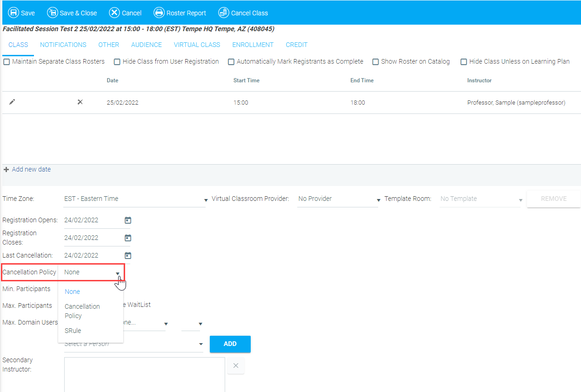The height and width of the screenshot is (392, 581).
Task: Open calendar picker for Registration Closes
Action: point(128,238)
